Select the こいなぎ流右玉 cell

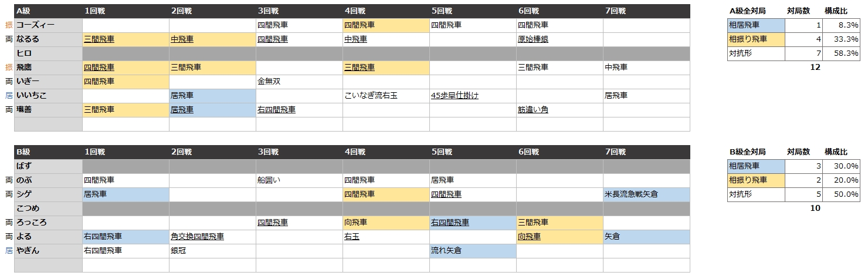(x=386, y=96)
